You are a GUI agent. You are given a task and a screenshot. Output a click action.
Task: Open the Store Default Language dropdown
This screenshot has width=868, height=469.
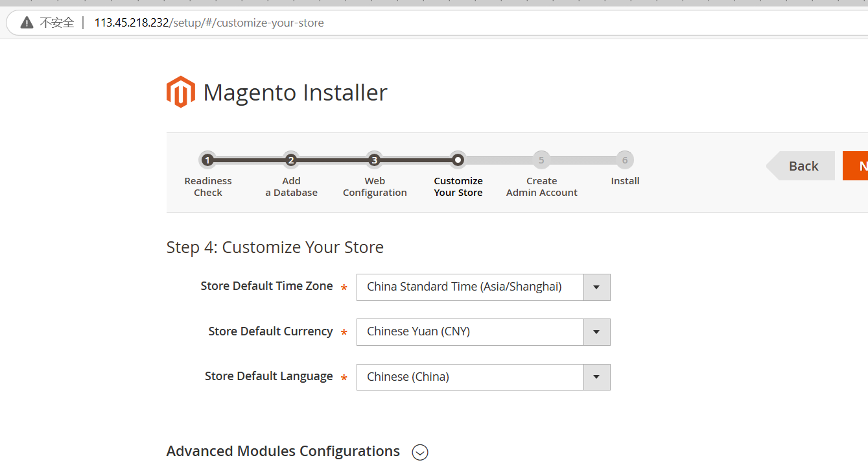tap(483, 377)
